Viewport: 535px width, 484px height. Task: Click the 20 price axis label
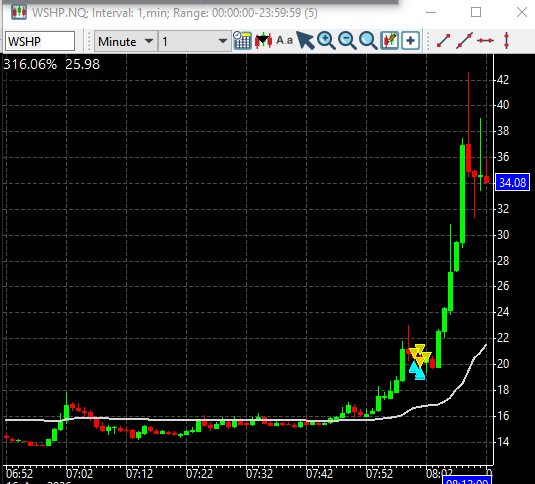[503, 364]
